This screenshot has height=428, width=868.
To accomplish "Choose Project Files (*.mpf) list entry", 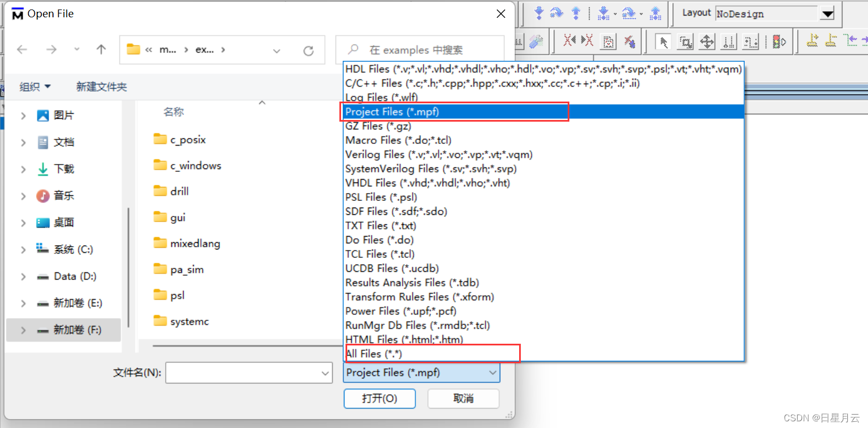I will (543, 112).
